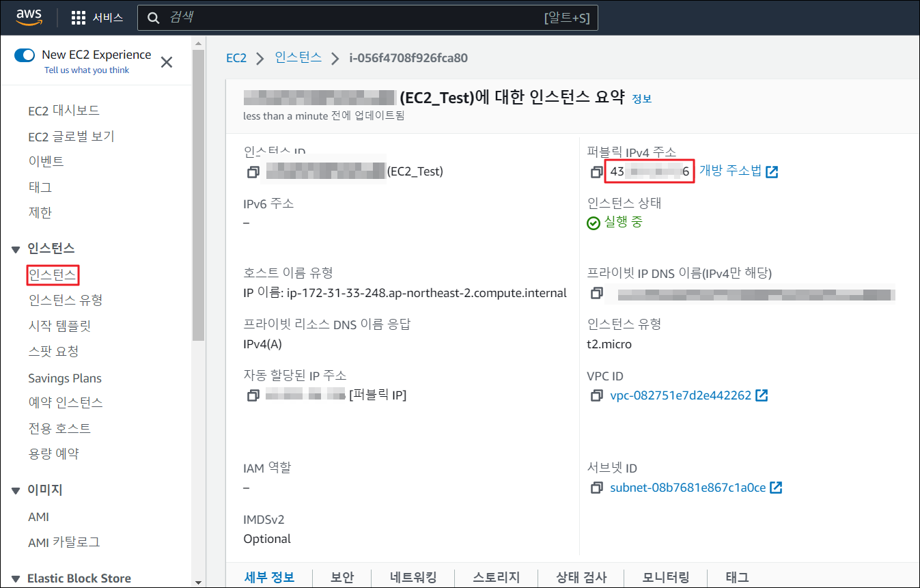This screenshot has width=920, height=588.
Task: Open EC2 대시보드 in sidebar
Action: click(x=64, y=111)
